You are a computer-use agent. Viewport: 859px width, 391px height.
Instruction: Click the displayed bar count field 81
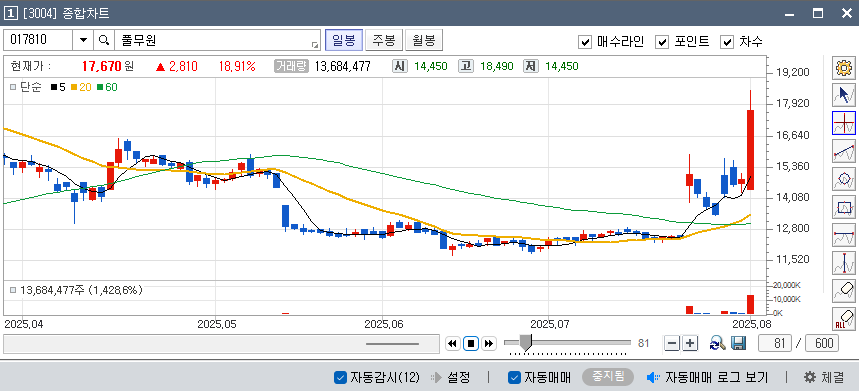click(x=775, y=343)
